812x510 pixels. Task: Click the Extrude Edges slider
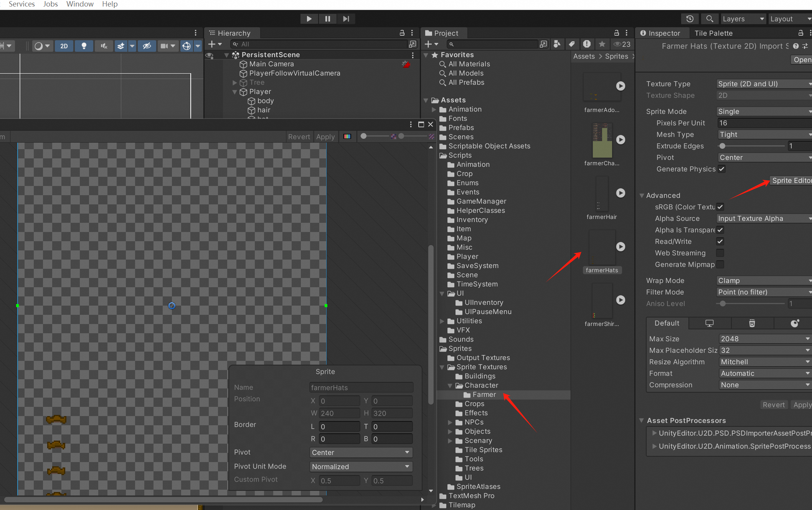751,146
